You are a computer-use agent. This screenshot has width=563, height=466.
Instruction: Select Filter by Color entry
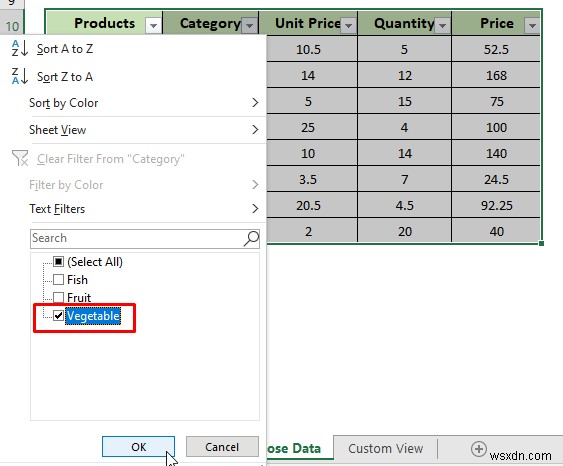click(x=134, y=185)
